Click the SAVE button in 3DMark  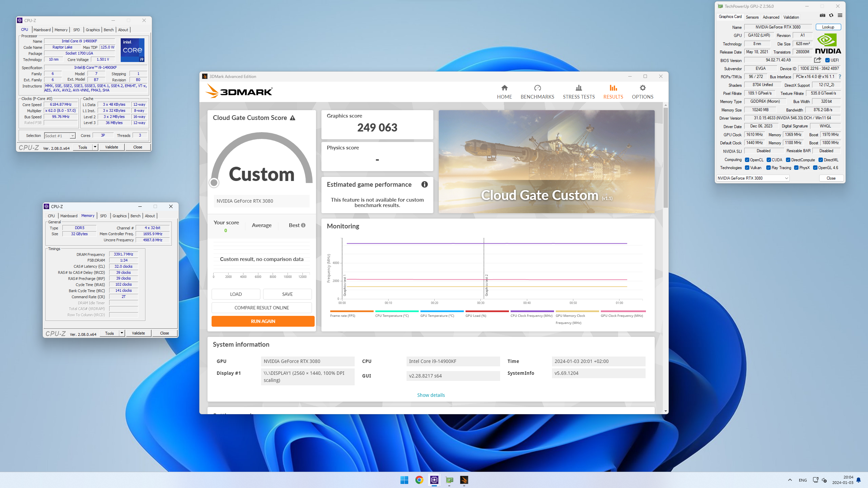287,294
